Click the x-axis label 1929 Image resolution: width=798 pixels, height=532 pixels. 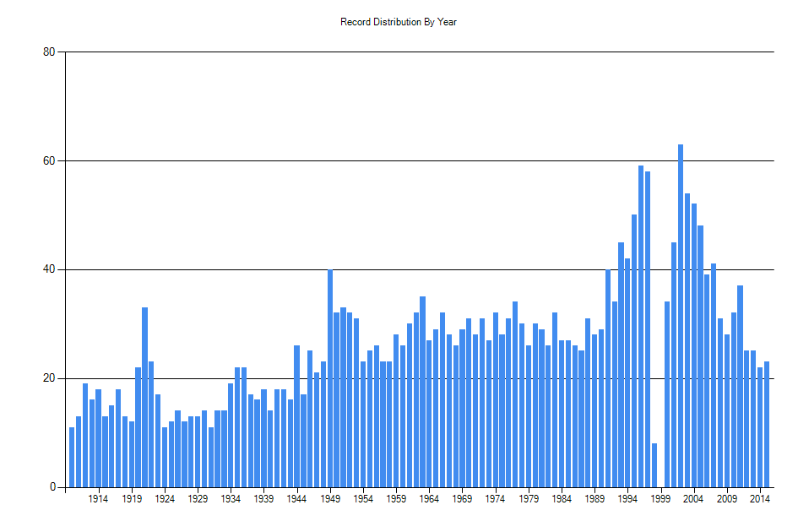point(198,499)
